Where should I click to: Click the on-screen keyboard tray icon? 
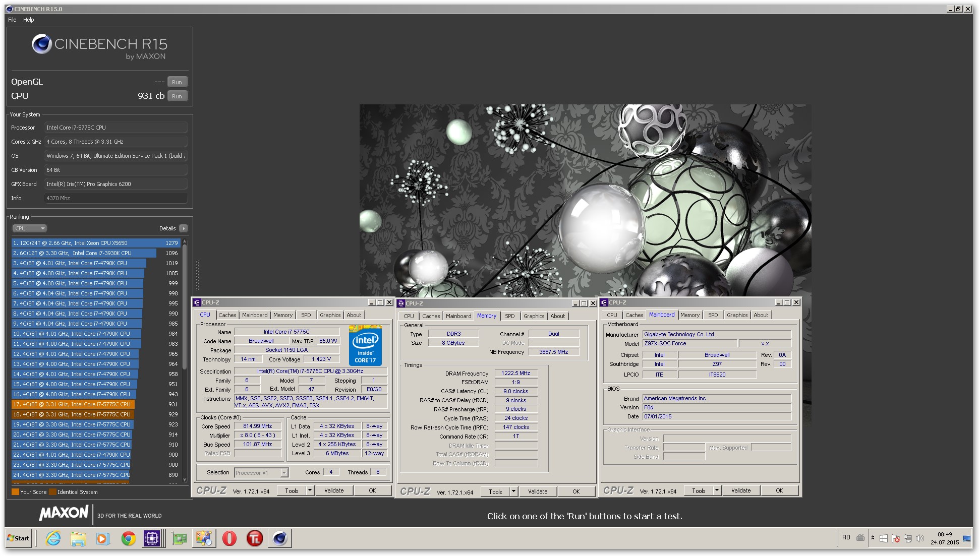pos(860,538)
